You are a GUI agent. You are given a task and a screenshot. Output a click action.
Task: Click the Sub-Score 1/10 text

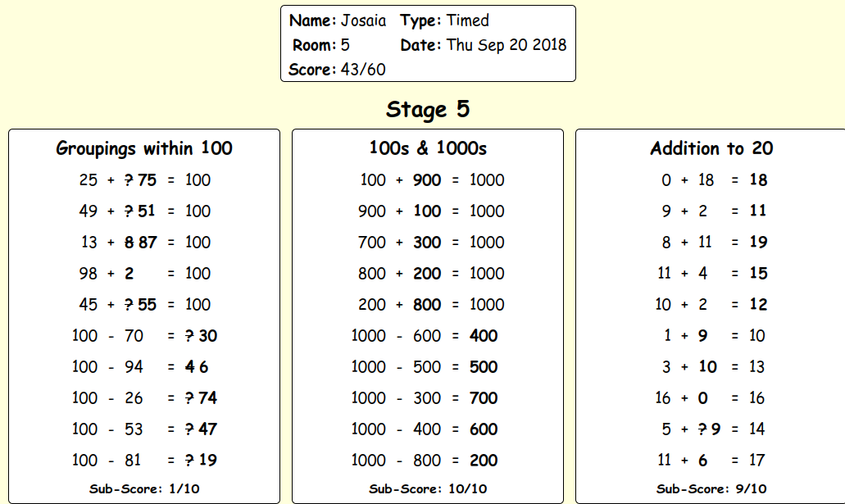[x=144, y=489]
